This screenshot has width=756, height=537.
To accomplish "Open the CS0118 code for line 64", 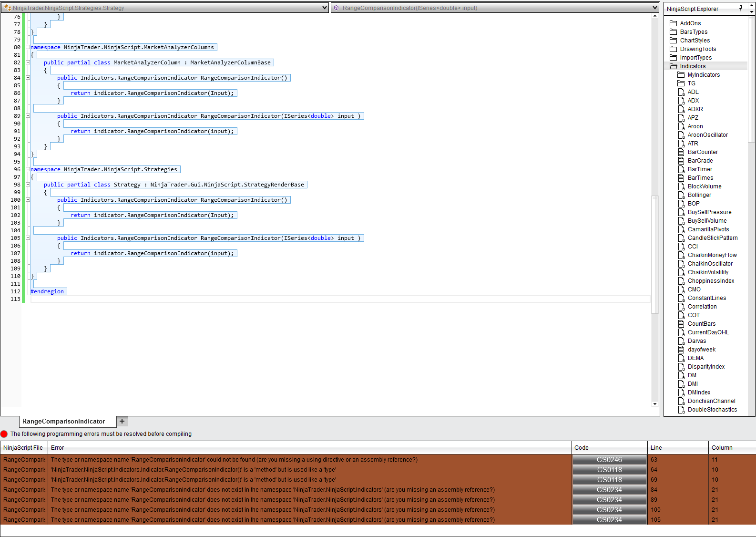I will [x=610, y=470].
